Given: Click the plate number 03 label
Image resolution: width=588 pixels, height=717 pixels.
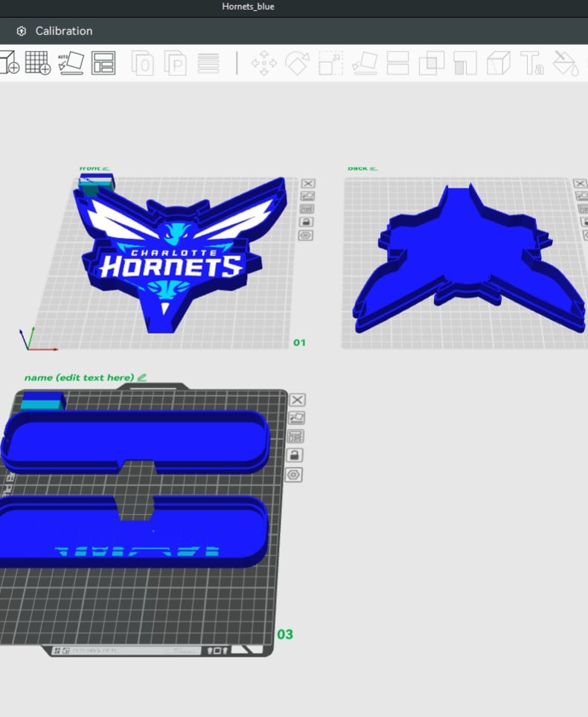Looking at the screenshot, I should pos(285,634).
